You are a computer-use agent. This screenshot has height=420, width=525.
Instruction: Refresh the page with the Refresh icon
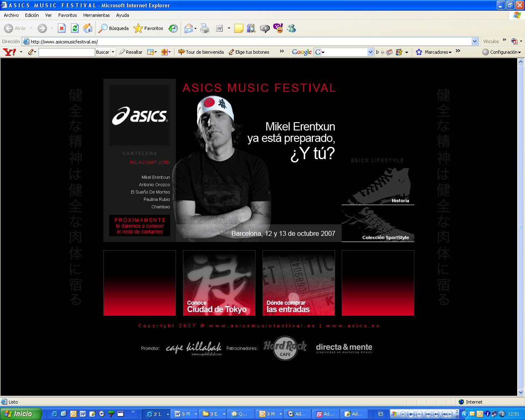tap(75, 28)
